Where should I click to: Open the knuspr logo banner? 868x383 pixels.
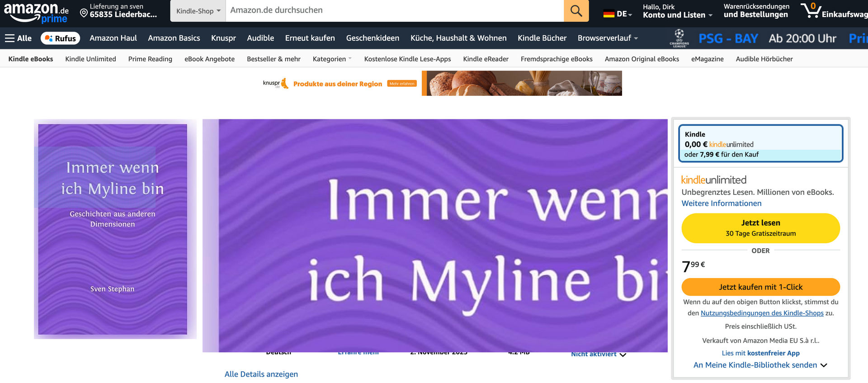[275, 83]
